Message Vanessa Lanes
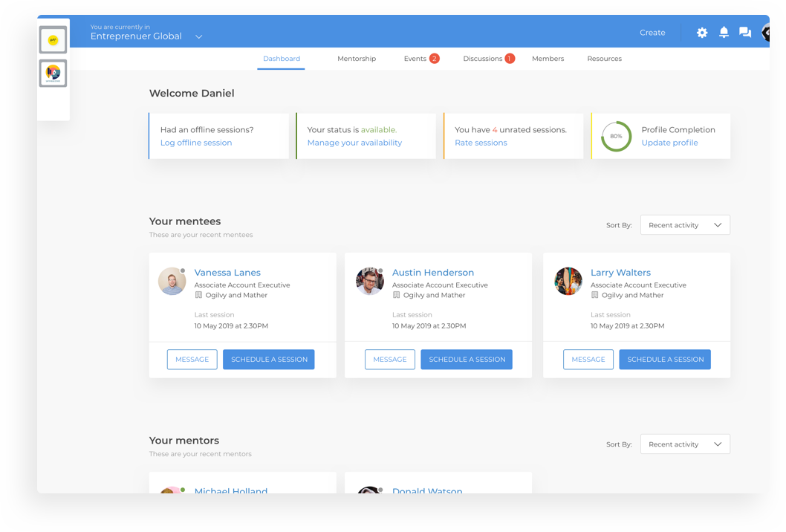 [x=192, y=360]
